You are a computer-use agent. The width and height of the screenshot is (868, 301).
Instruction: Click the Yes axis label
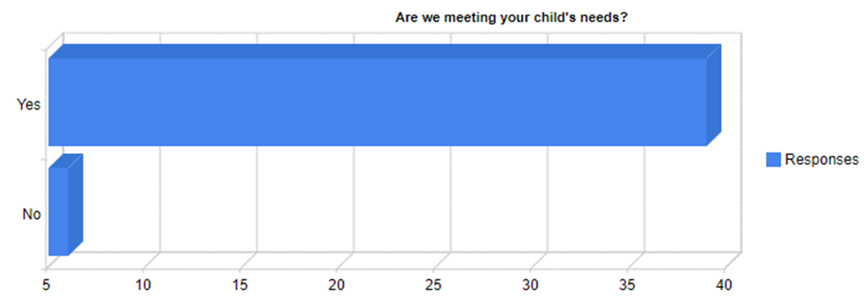28,104
